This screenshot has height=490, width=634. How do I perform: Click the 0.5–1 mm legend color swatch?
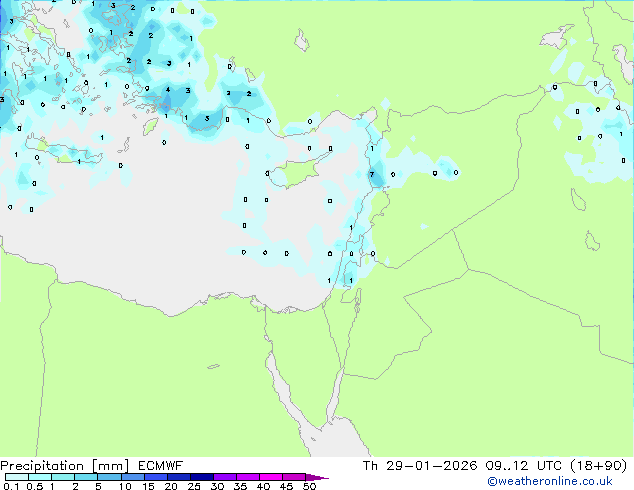[x=40, y=477]
